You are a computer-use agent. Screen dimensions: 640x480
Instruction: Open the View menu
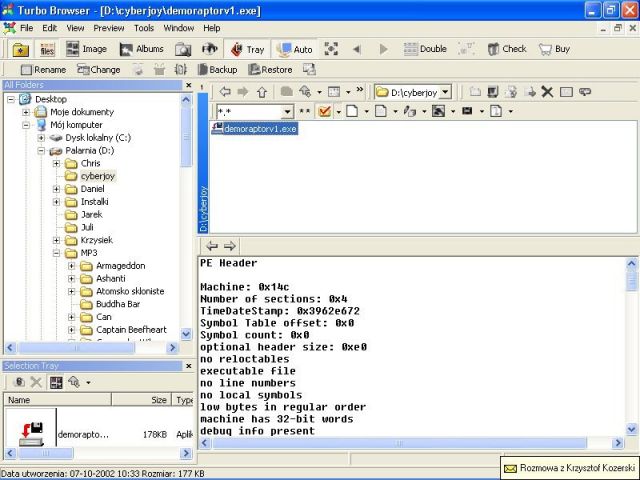pos(75,28)
